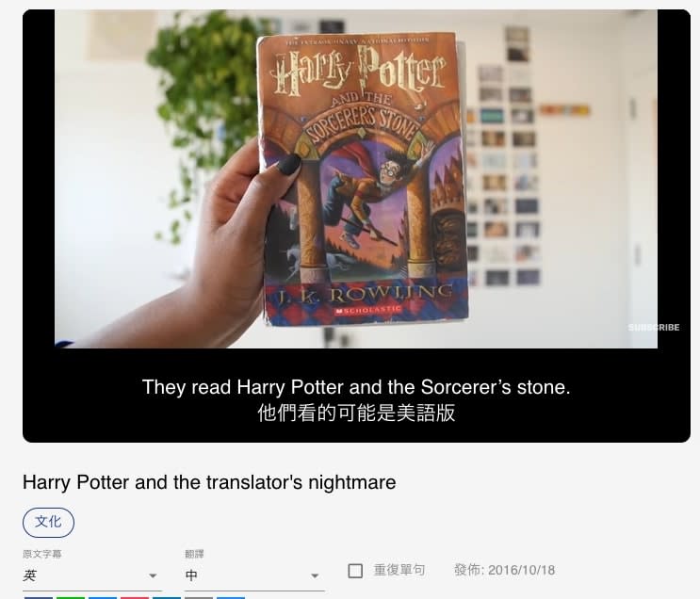This screenshot has width=700, height=599.
Task: Click the video title Harry Potter and the translator's nightmare
Action: (209, 482)
